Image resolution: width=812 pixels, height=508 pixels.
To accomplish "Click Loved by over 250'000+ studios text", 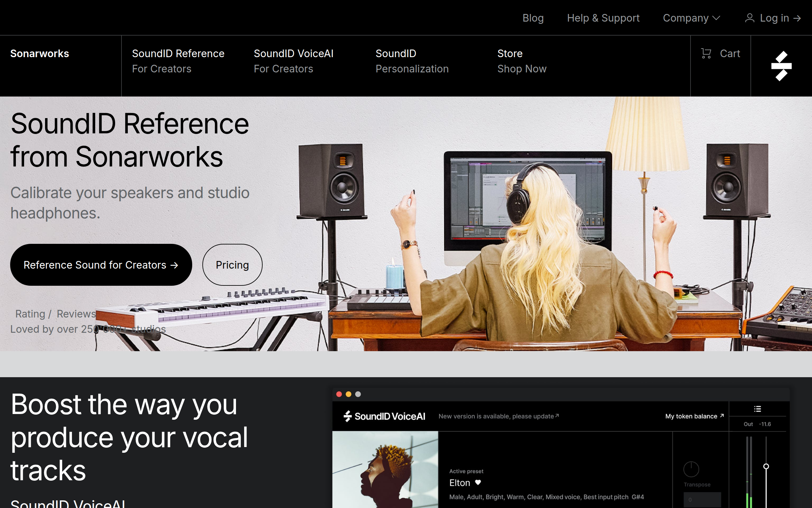I will 88,329.
